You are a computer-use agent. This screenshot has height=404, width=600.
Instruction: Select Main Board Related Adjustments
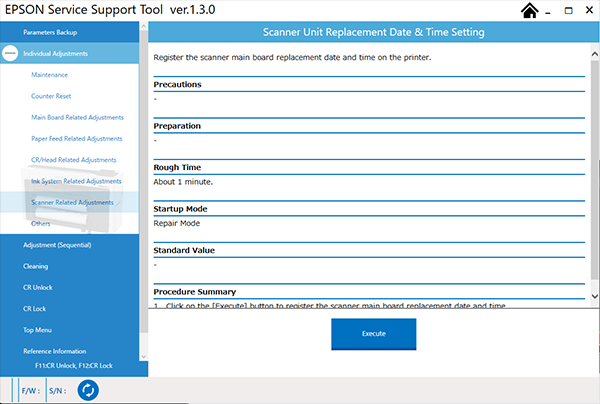coord(77,117)
